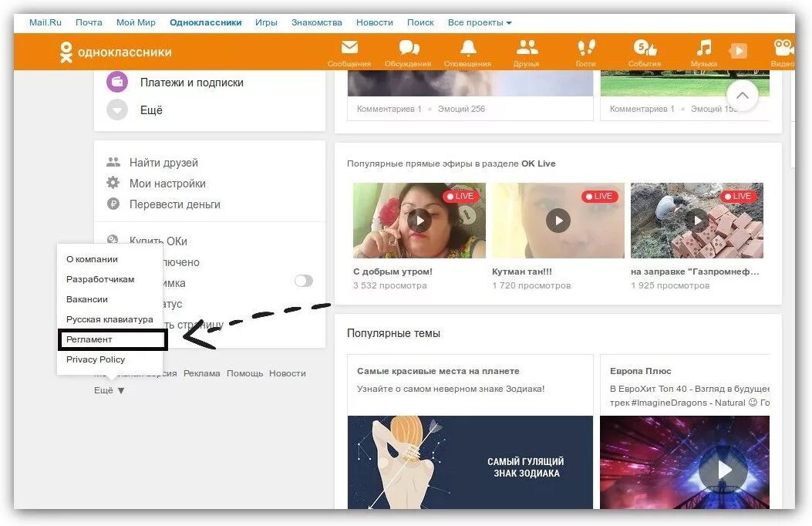Image resolution: width=812 pixels, height=526 pixels.
Task: Open Помощь footer link
Action: click(x=244, y=373)
